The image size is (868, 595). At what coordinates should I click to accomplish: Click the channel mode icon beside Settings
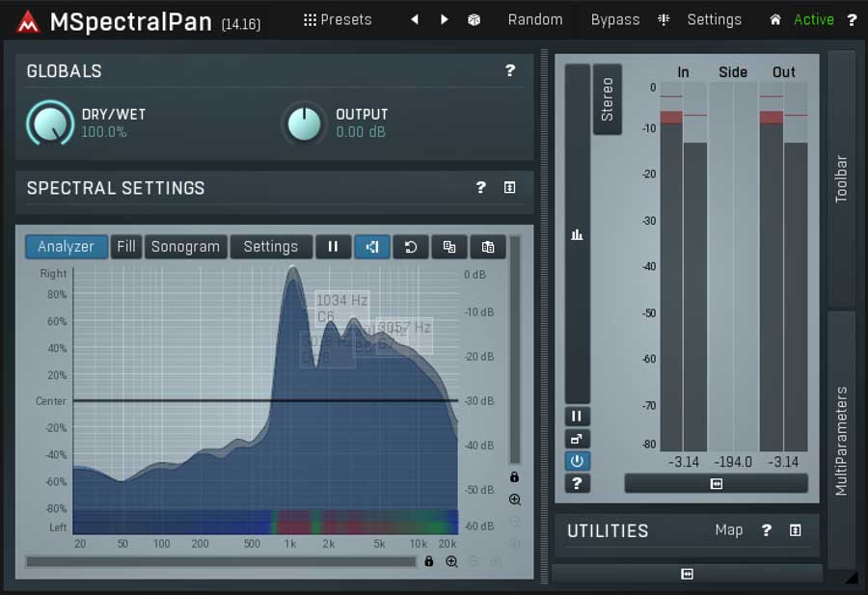pyautogui.click(x=664, y=20)
